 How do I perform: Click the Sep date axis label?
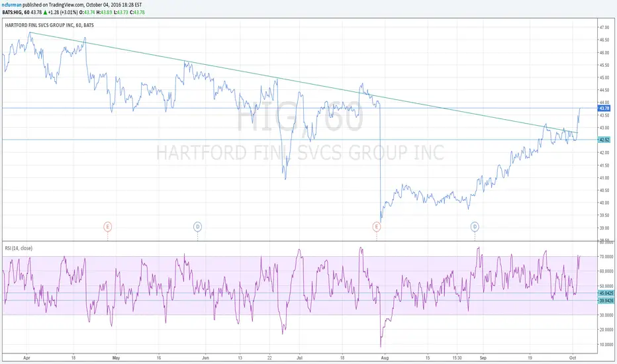(x=483, y=357)
